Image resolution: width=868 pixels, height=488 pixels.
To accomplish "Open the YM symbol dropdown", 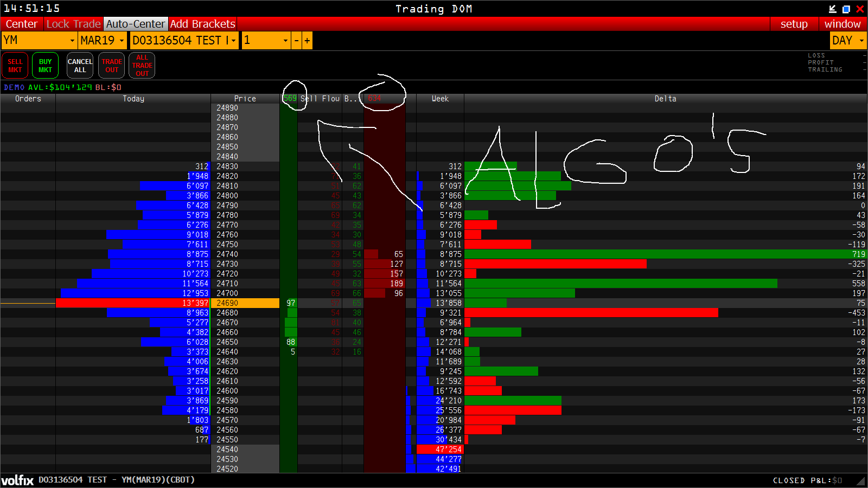I will pyautogui.click(x=39, y=41).
